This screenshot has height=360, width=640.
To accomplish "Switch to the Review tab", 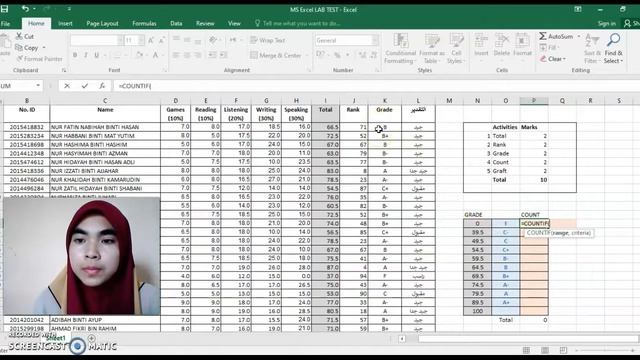I will point(205,24).
